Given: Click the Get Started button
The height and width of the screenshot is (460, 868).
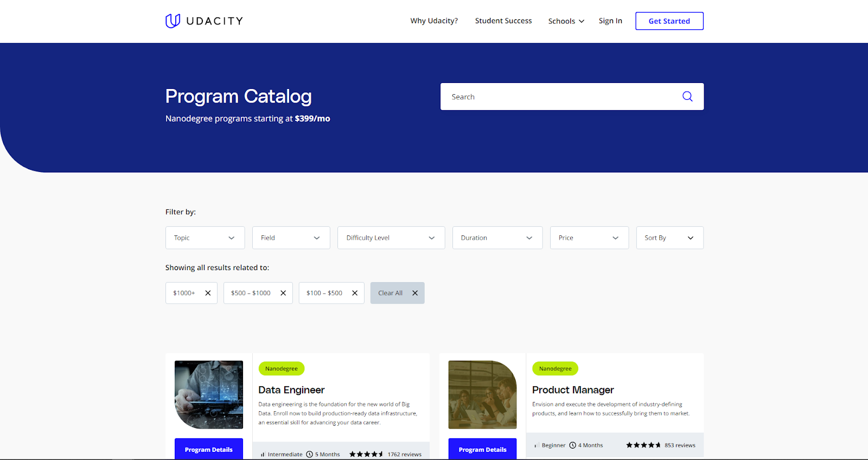Looking at the screenshot, I should pyautogui.click(x=669, y=21).
